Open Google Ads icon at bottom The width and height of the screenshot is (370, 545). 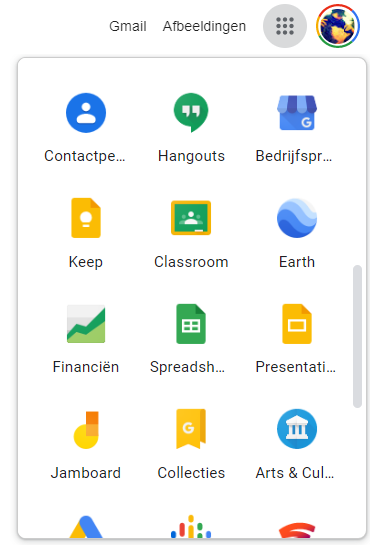pyautogui.click(x=86, y=527)
